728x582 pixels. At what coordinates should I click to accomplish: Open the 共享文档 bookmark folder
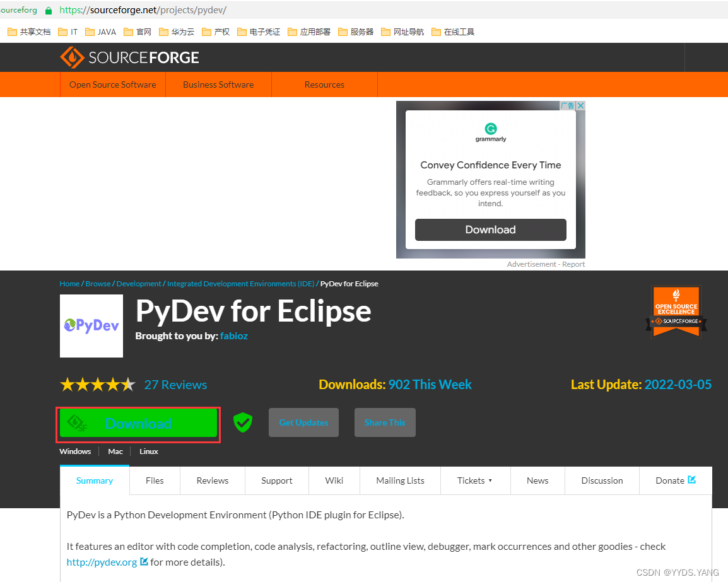click(x=29, y=32)
